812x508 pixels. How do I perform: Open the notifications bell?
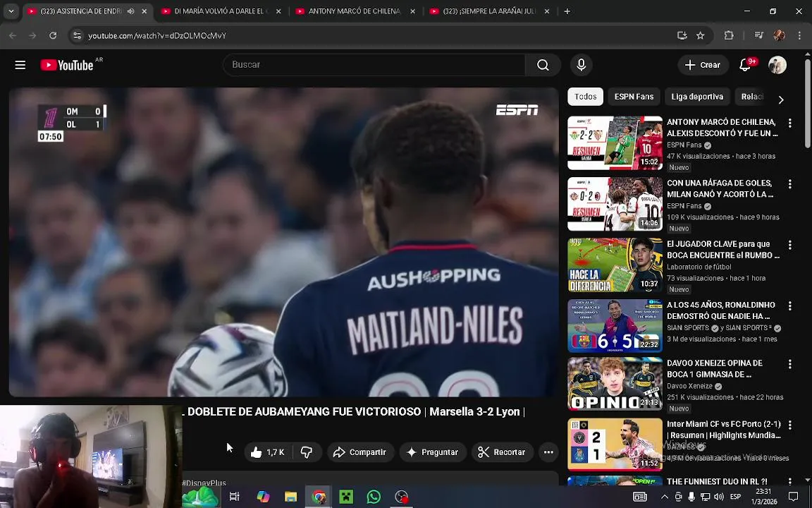click(x=746, y=65)
